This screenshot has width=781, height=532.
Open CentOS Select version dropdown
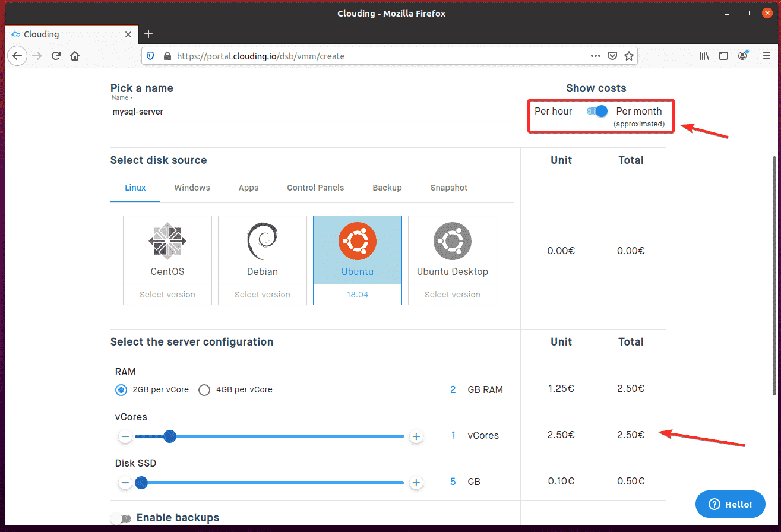[167, 294]
